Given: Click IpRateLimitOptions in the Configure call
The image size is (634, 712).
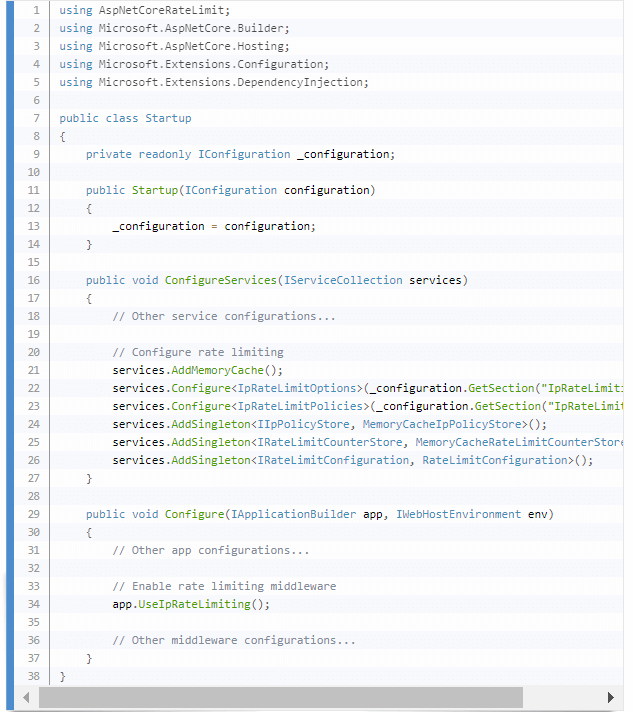Looking at the screenshot, I should point(297,388).
